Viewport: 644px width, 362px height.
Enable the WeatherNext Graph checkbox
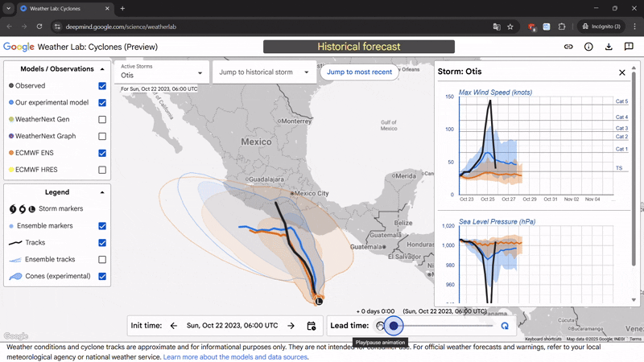click(x=102, y=136)
